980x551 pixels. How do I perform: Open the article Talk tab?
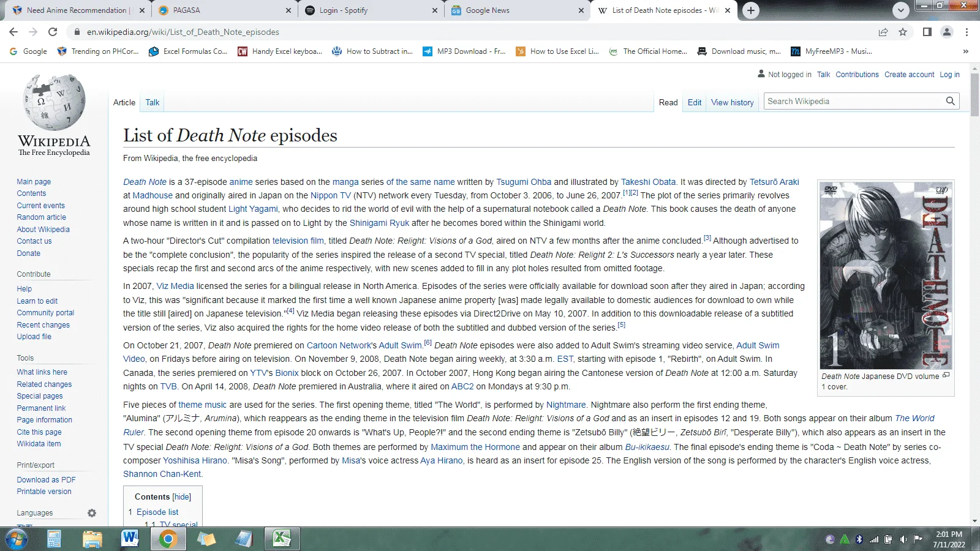[153, 102]
